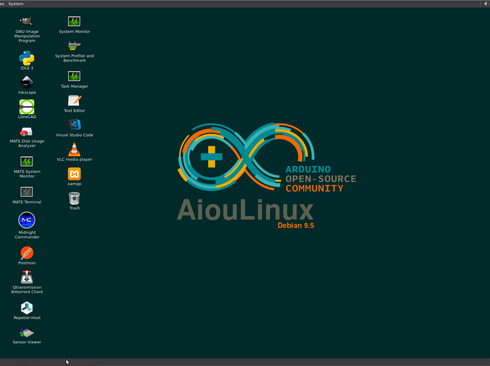Open MATE Disk Usage Analyzer icon
The height and width of the screenshot is (366, 490).
pyautogui.click(x=26, y=132)
